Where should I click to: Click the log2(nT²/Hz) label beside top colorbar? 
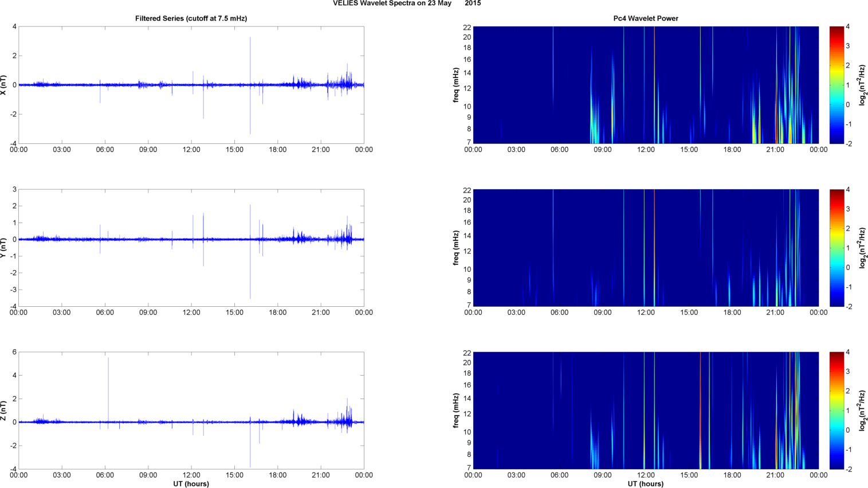click(861, 85)
